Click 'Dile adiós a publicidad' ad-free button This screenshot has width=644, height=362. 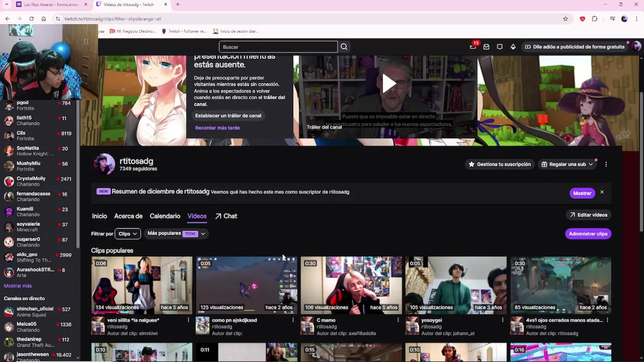574,47
